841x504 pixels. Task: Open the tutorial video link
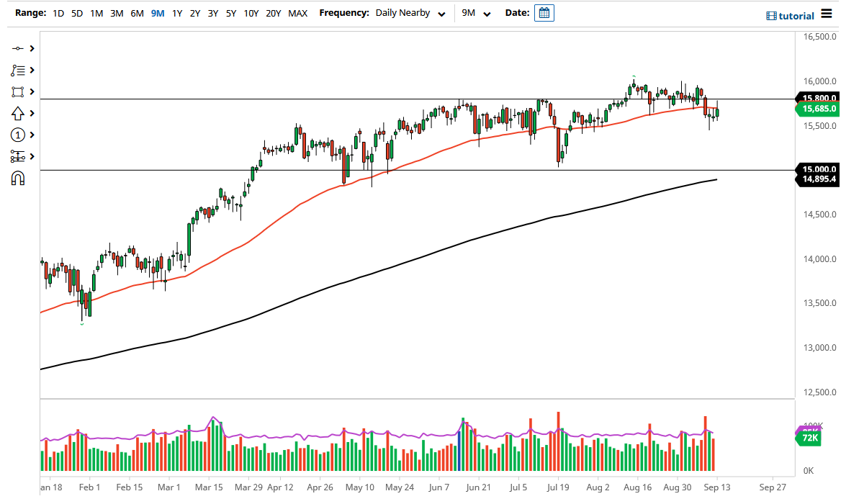pos(790,16)
